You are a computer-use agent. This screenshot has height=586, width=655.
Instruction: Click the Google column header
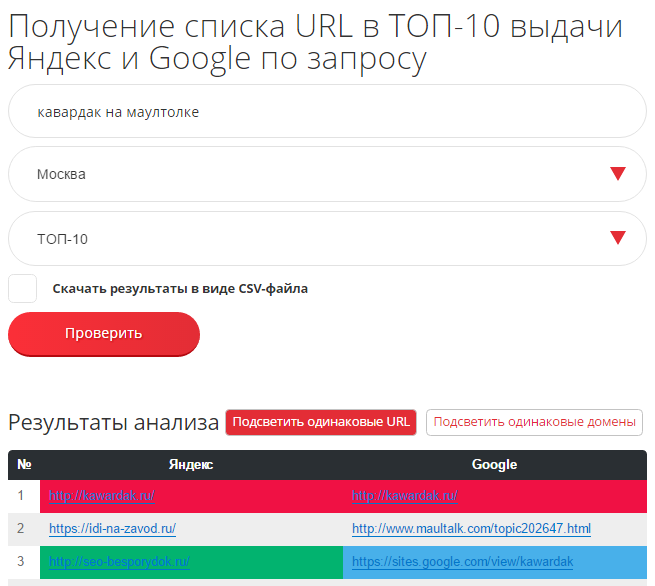tap(494, 464)
